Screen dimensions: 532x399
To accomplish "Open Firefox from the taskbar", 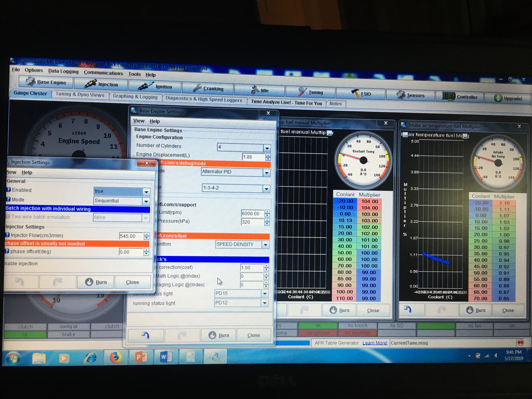I will pyautogui.click(x=116, y=357).
